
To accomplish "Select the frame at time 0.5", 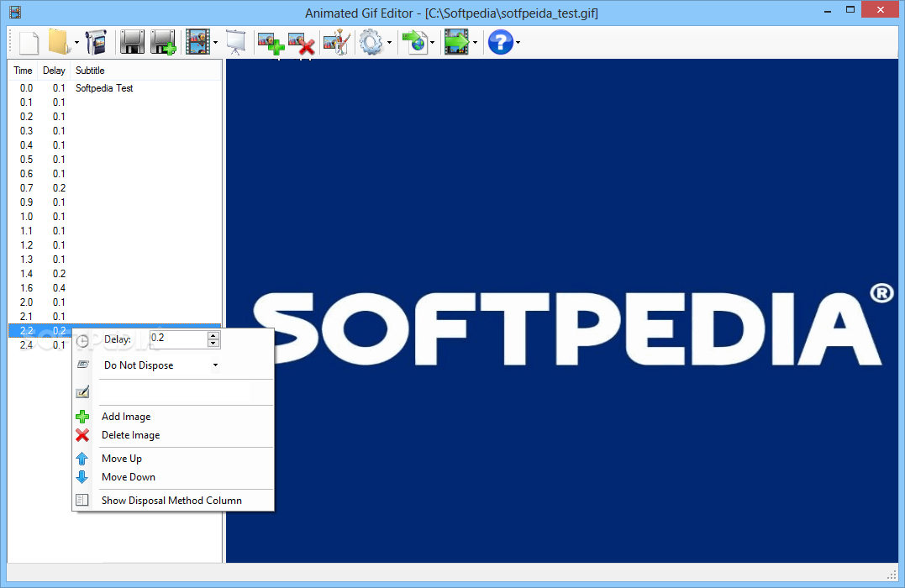I will click(115, 160).
